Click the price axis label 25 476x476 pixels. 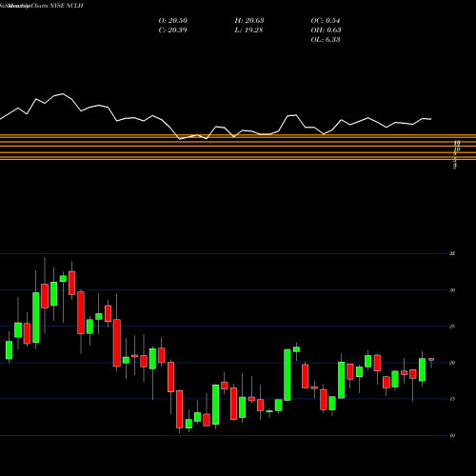coord(452,327)
